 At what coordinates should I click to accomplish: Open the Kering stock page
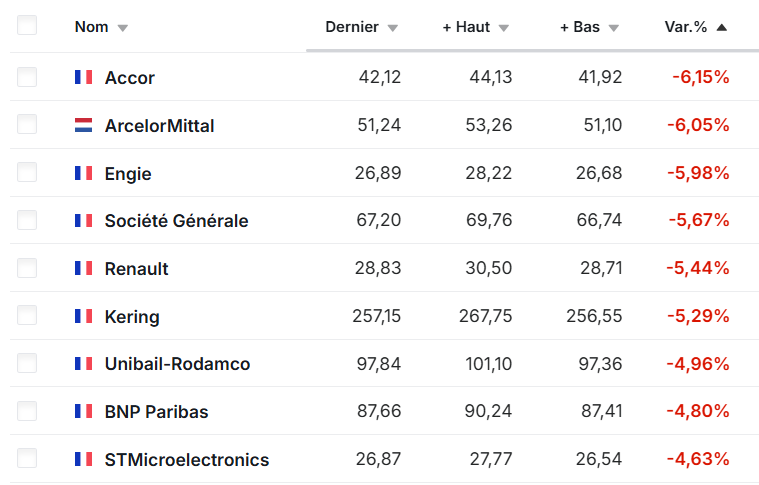pos(132,316)
